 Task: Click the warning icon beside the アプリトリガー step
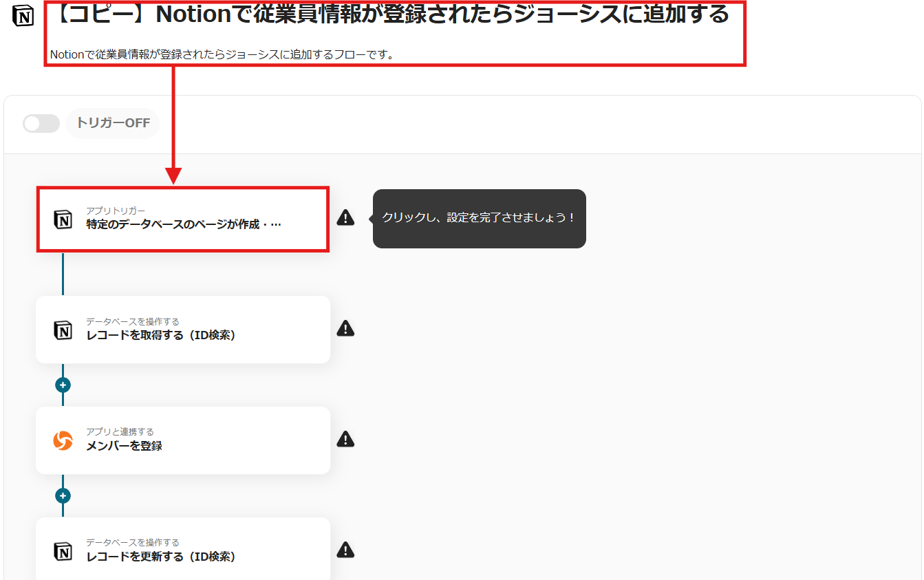[345, 218]
